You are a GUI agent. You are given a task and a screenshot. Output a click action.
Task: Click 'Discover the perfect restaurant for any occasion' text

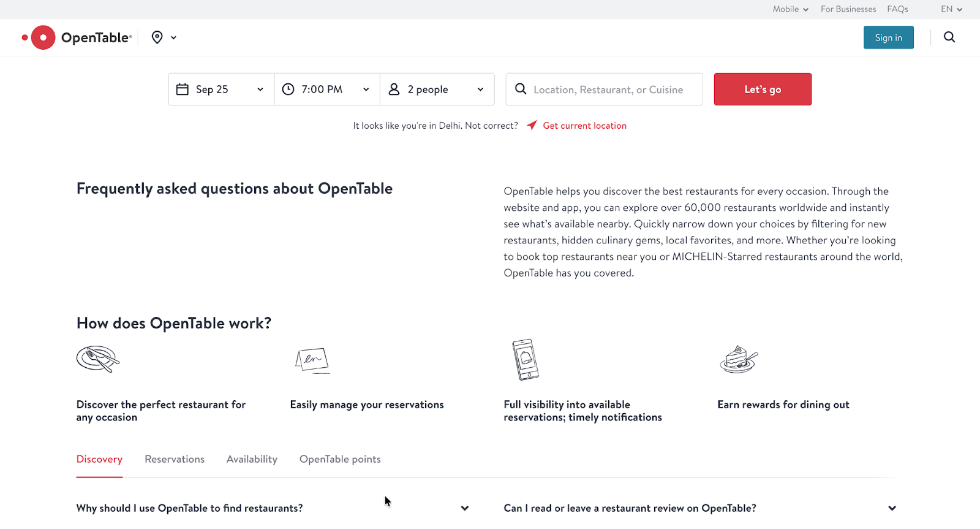click(x=161, y=411)
